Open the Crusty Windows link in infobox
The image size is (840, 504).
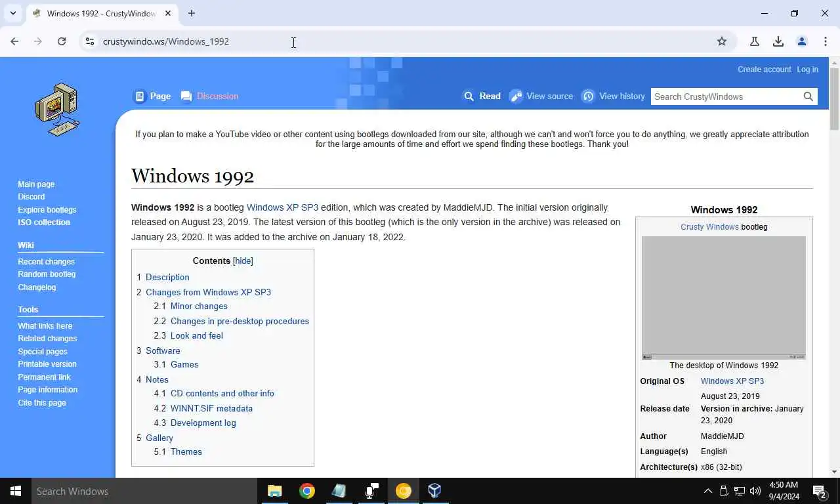click(709, 227)
